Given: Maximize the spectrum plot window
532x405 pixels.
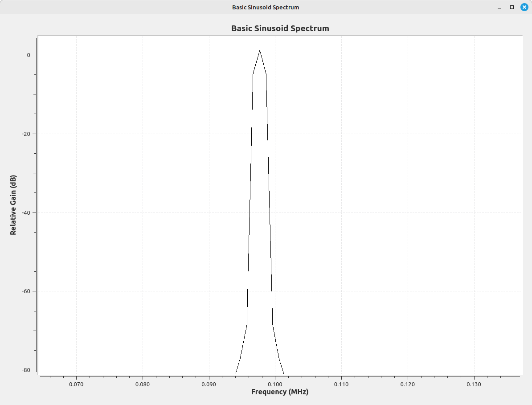Looking at the screenshot, I should (512, 7).
